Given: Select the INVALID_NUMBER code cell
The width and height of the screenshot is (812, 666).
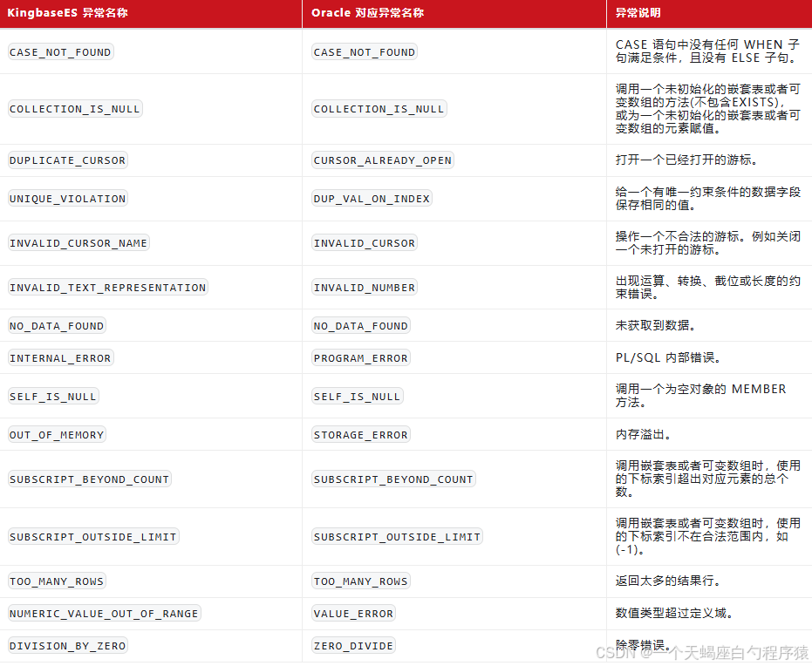Looking at the screenshot, I should click(365, 288).
